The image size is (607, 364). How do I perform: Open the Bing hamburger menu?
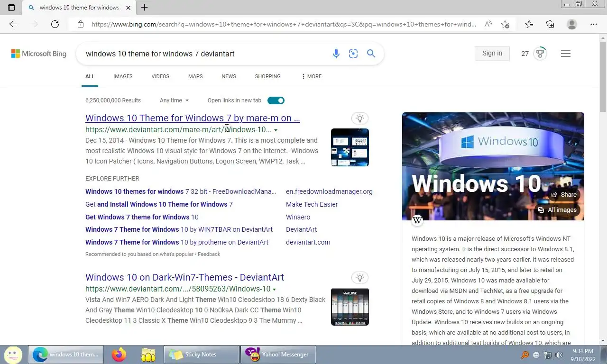tap(565, 54)
